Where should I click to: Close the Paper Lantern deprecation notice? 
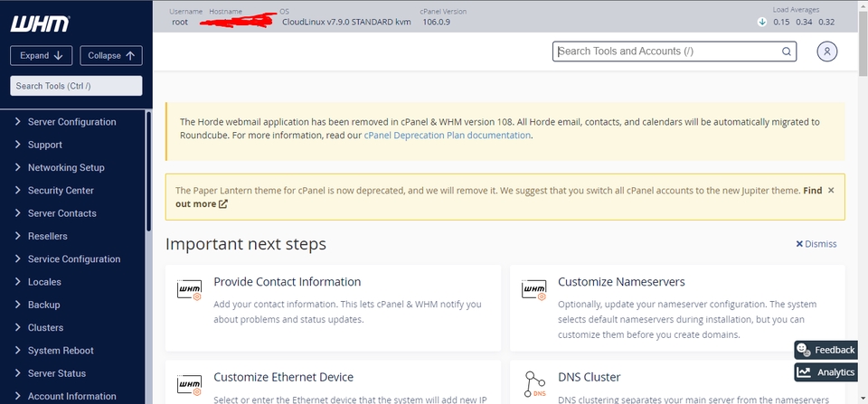click(831, 191)
